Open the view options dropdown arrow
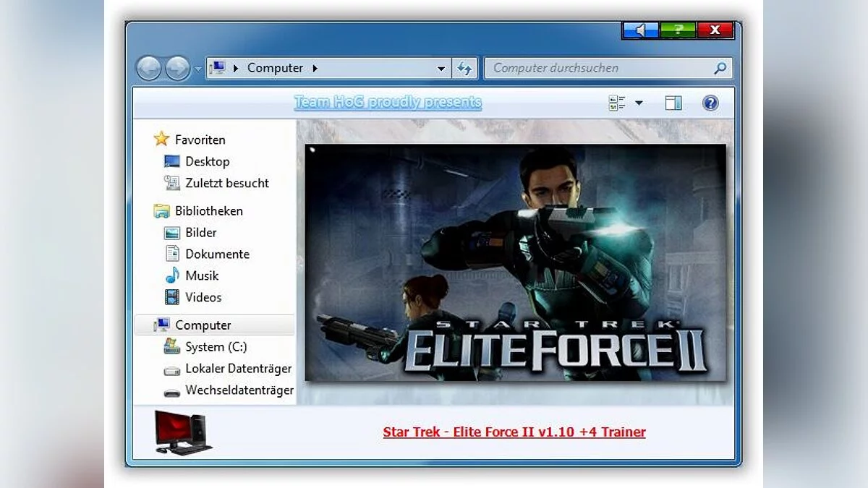This screenshot has width=868, height=488. tap(639, 102)
